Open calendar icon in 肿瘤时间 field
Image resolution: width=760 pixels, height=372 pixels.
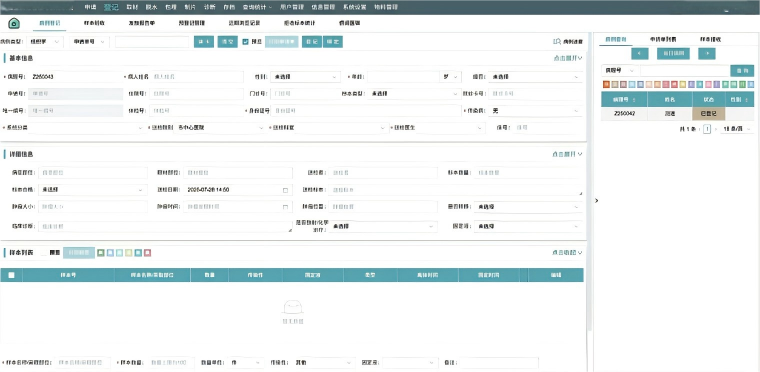pyautogui.click(x=285, y=207)
